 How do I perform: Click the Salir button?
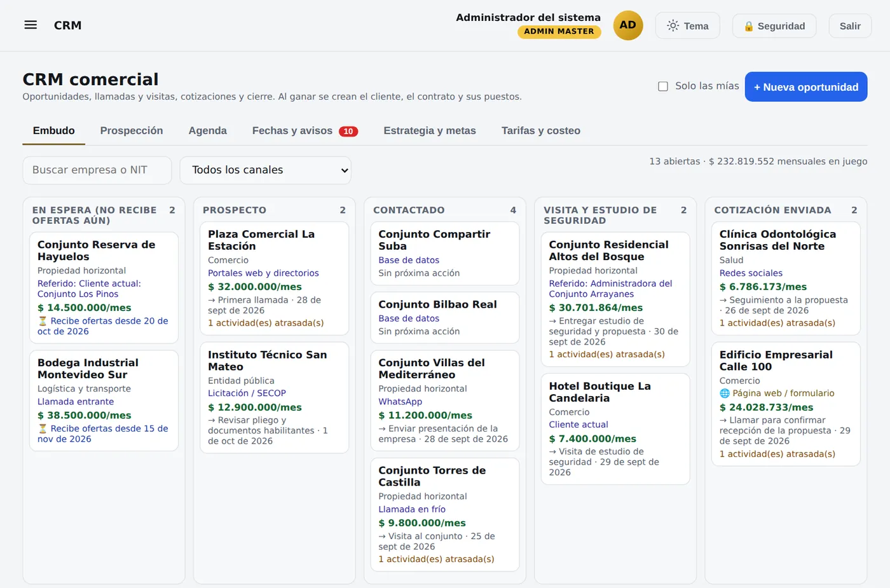(x=850, y=26)
